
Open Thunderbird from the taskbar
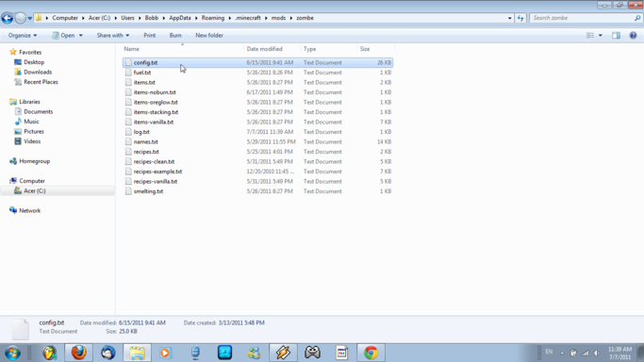pos(108,353)
